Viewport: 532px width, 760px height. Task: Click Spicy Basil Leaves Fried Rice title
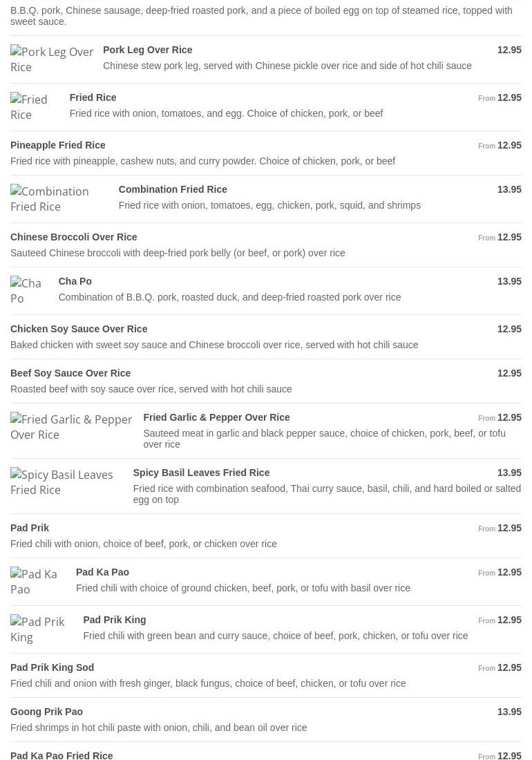click(x=201, y=473)
